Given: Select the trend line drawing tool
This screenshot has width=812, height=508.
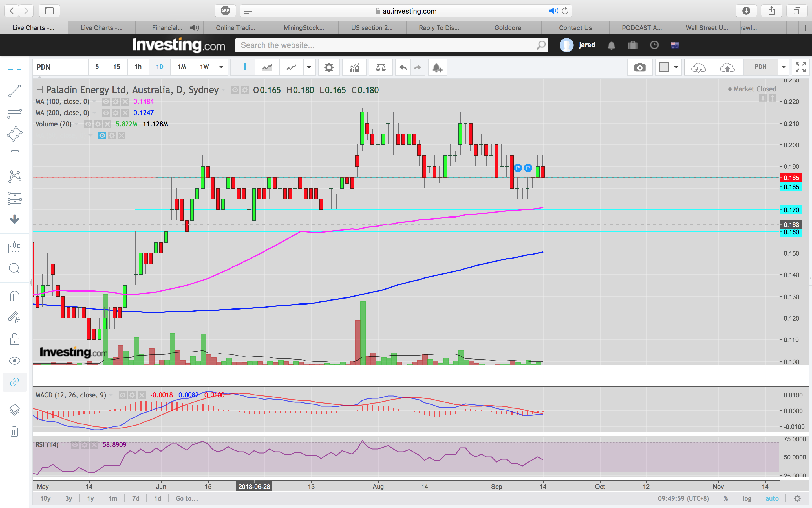Looking at the screenshot, I should point(15,91).
